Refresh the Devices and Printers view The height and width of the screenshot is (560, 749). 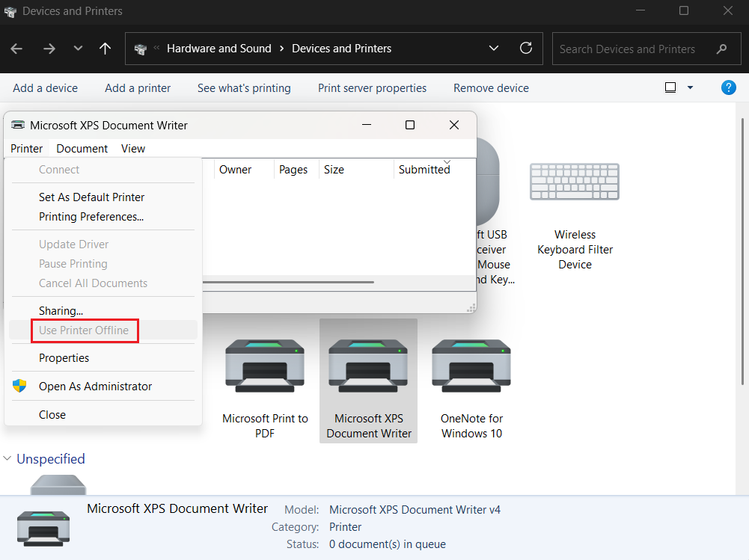coord(526,49)
